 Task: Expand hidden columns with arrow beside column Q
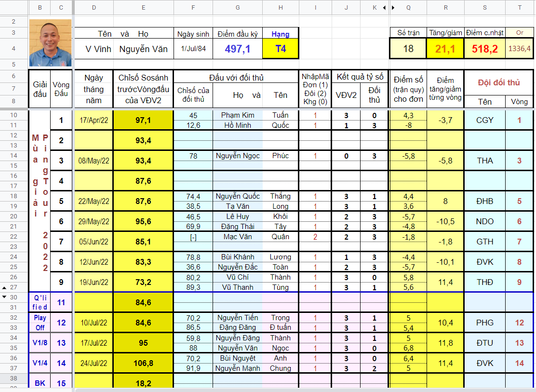pyautogui.click(x=393, y=8)
